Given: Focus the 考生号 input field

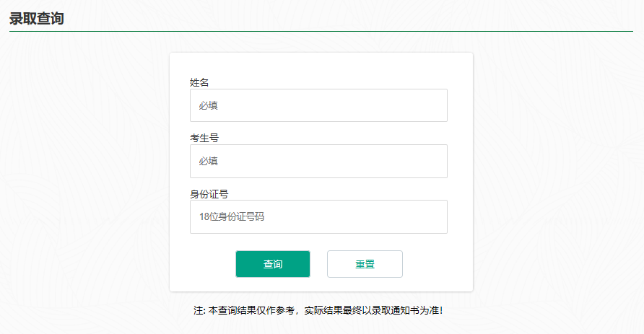Looking at the screenshot, I should tap(318, 161).
